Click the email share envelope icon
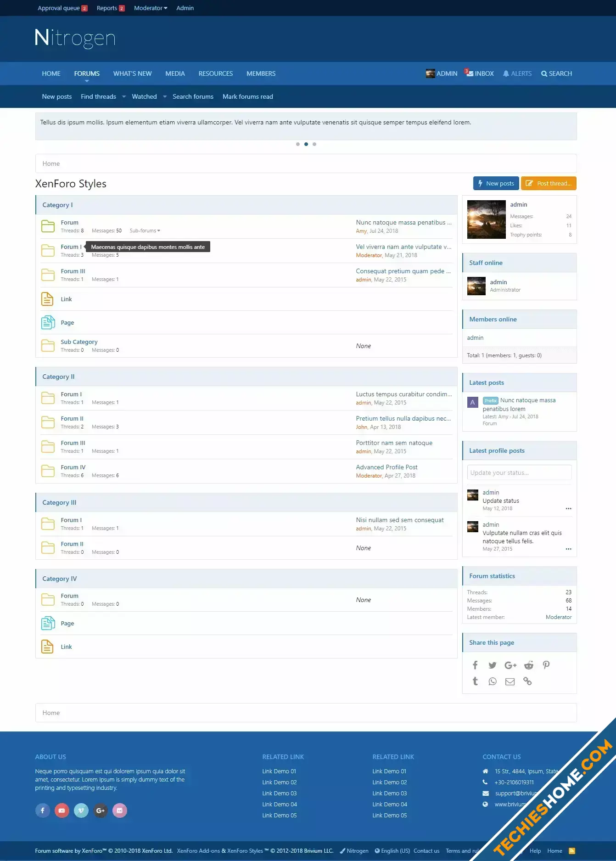616x861 pixels. pos(510,681)
